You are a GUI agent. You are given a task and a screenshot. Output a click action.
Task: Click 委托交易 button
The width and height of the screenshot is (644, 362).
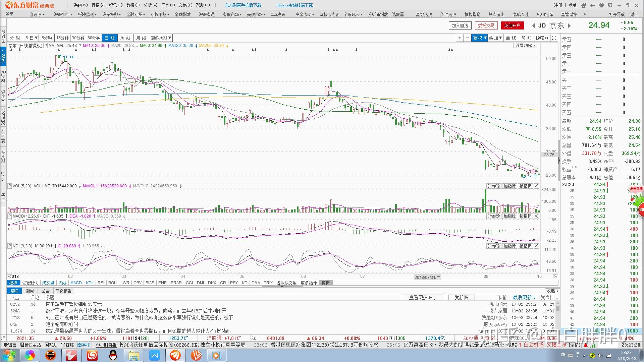coord(486,25)
